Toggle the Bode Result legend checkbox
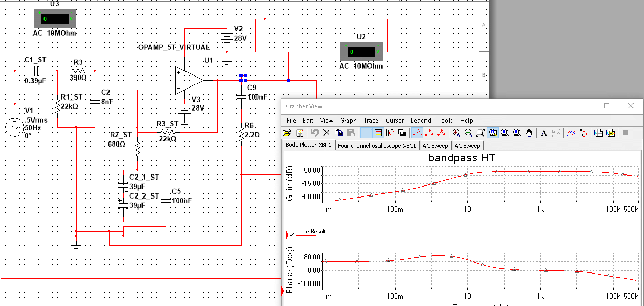This screenshot has height=306, width=644. coord(292,234)
